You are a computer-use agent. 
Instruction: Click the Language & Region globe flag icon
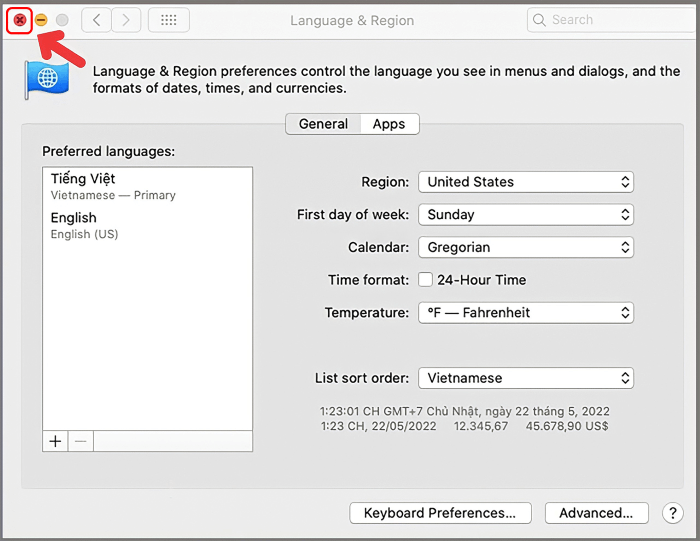tap(46, 80)
